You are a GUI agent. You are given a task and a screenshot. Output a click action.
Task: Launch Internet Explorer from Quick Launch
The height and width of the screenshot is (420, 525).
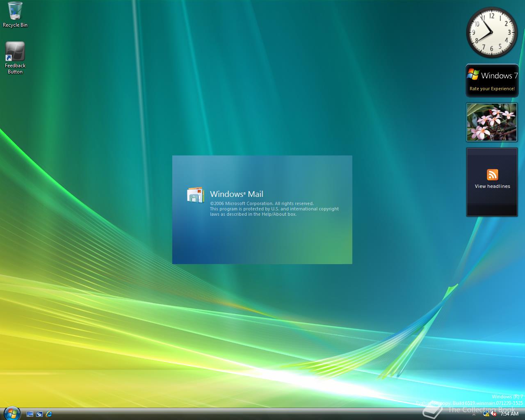[x=49, y=414]
